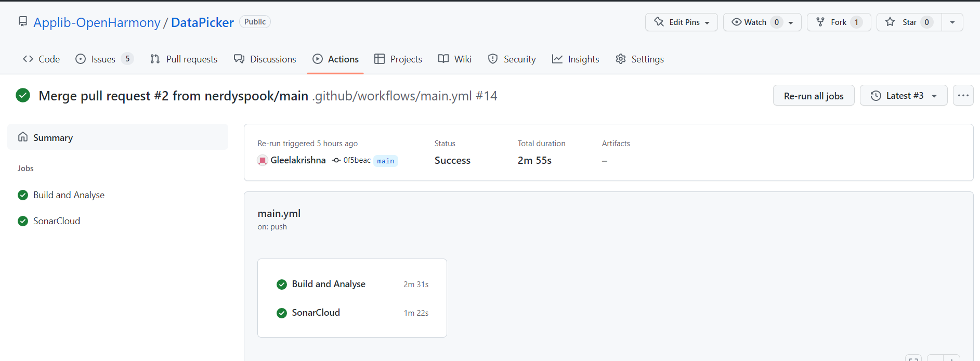Click the 1m 22s duration in graph
The height and width of the screenshot is (361, 980).
click(416, 313)
